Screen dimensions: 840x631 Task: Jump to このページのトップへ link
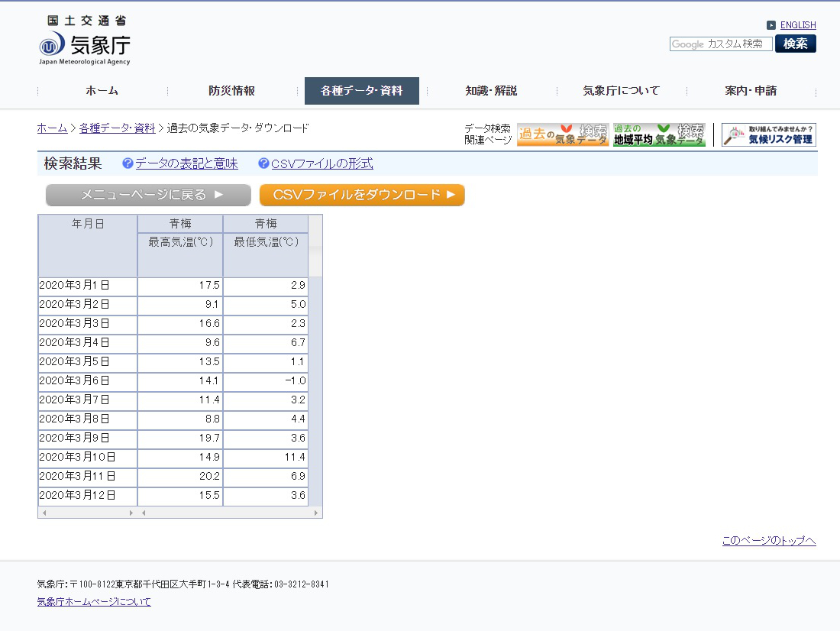pyautogui.click(x=769, y=540)
